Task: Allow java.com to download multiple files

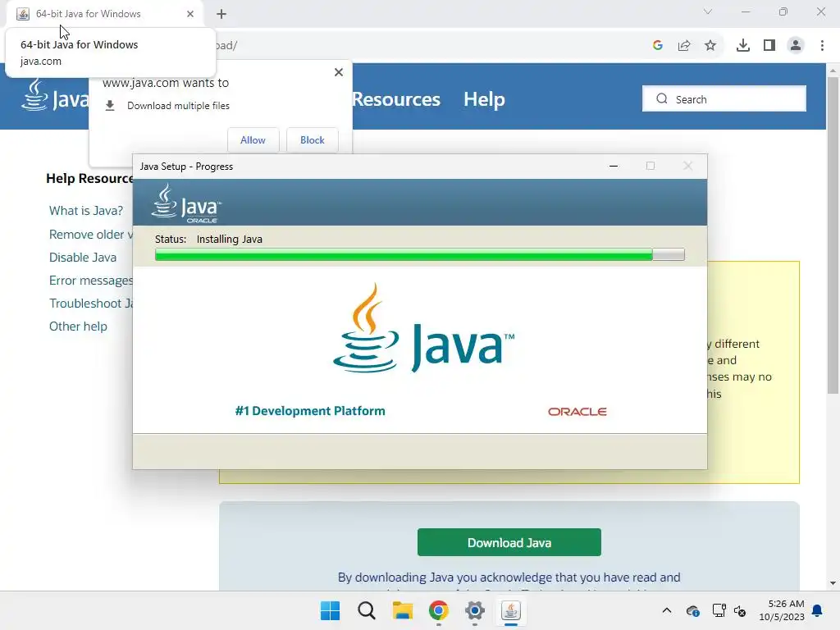Action: [253, 139]
